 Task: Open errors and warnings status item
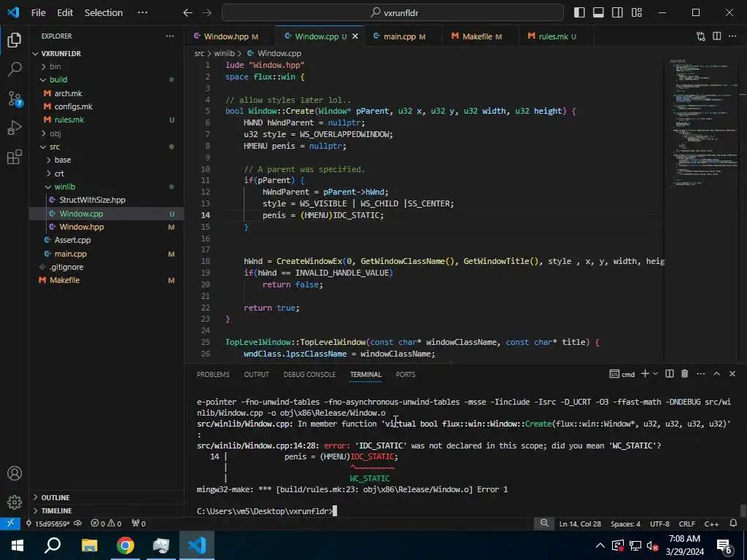(x=106, y=524)
